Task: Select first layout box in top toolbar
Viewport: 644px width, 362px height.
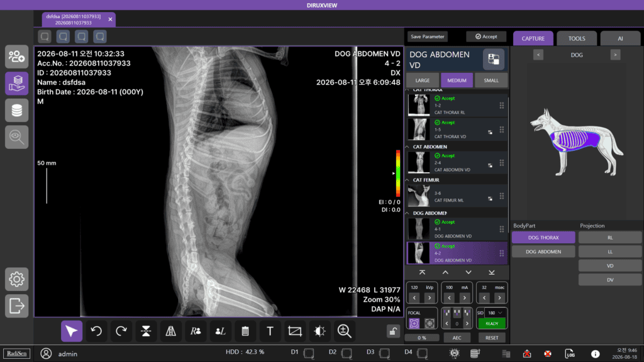Action: pyautogui.click(x=45, y=36)
